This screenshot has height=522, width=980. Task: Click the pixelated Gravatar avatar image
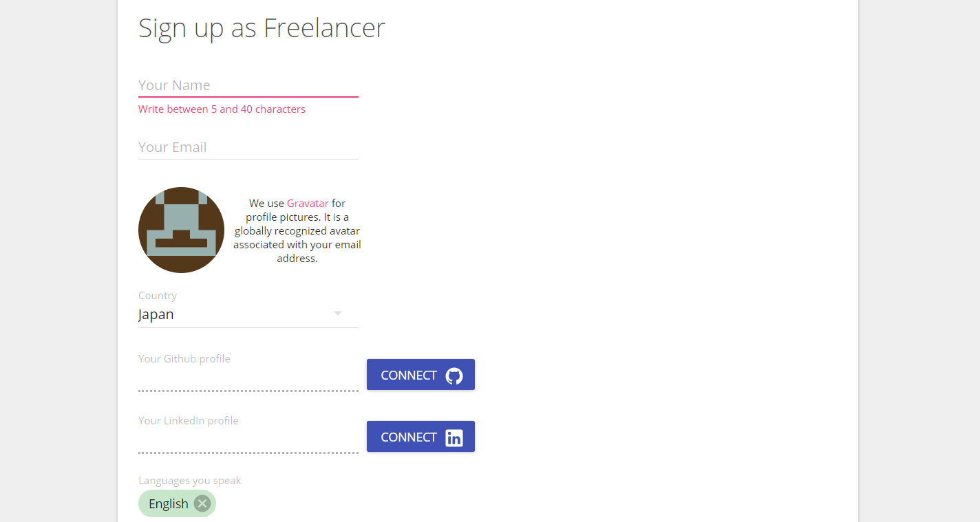pos(181,230)
